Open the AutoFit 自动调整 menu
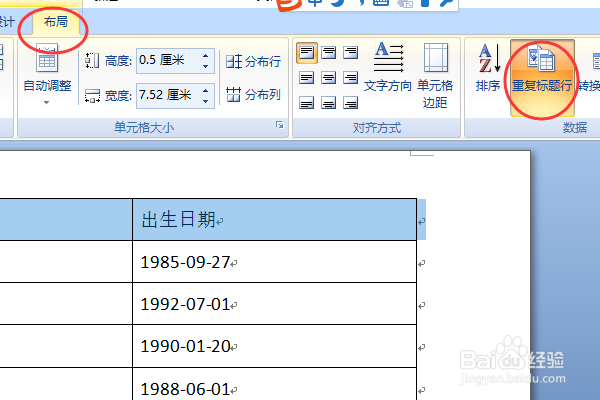The width and height of the screenshot is (600, 400). click(47, 74)
